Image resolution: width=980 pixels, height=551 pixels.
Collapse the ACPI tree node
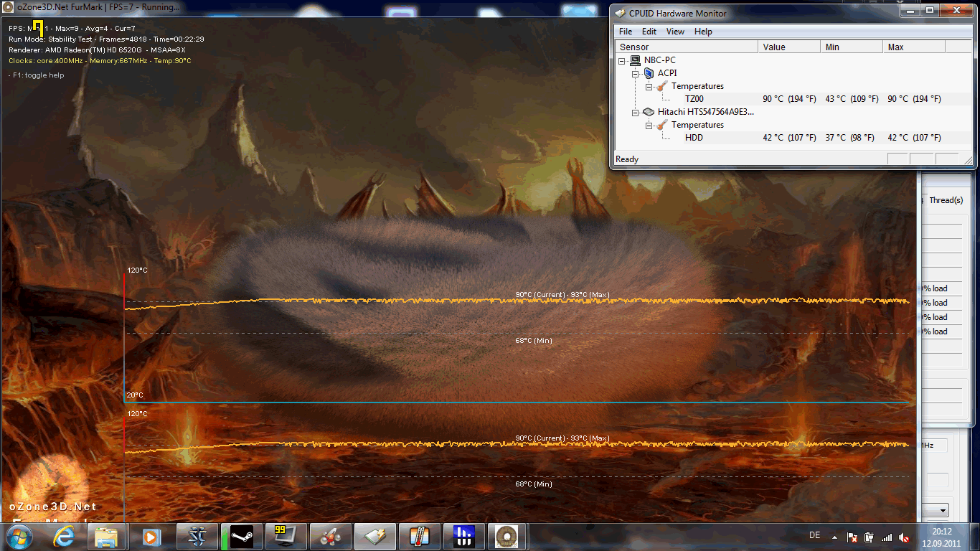(636, 73)
